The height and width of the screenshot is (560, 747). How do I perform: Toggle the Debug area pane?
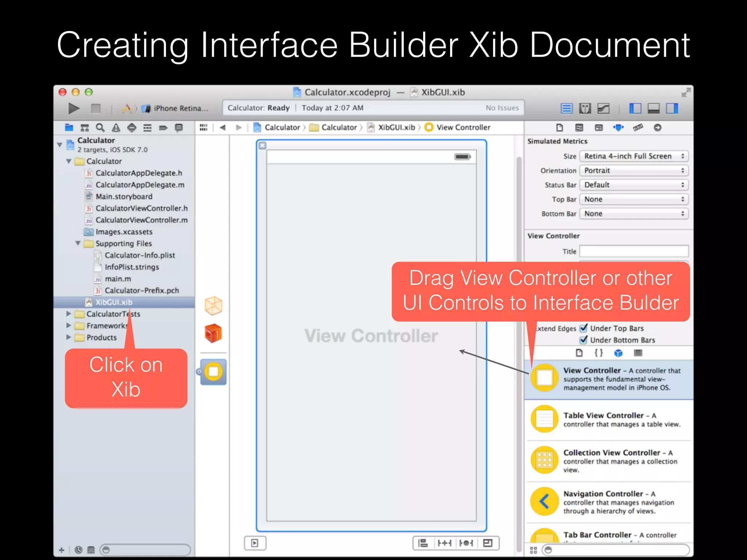coord(653,108)
